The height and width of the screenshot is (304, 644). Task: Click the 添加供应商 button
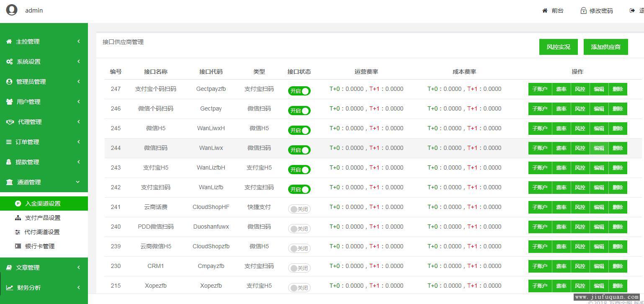click(605, 47)
